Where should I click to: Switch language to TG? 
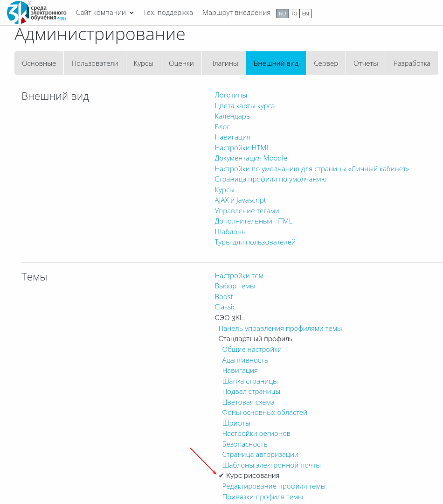pos(294,14)
